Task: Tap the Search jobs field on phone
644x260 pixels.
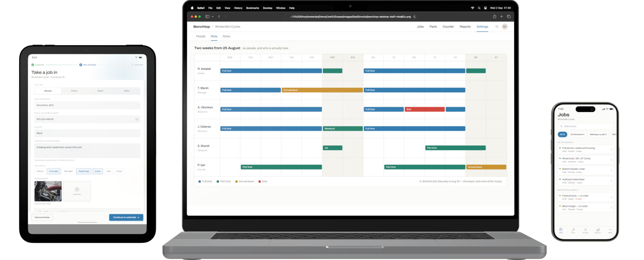Action: 585,126
